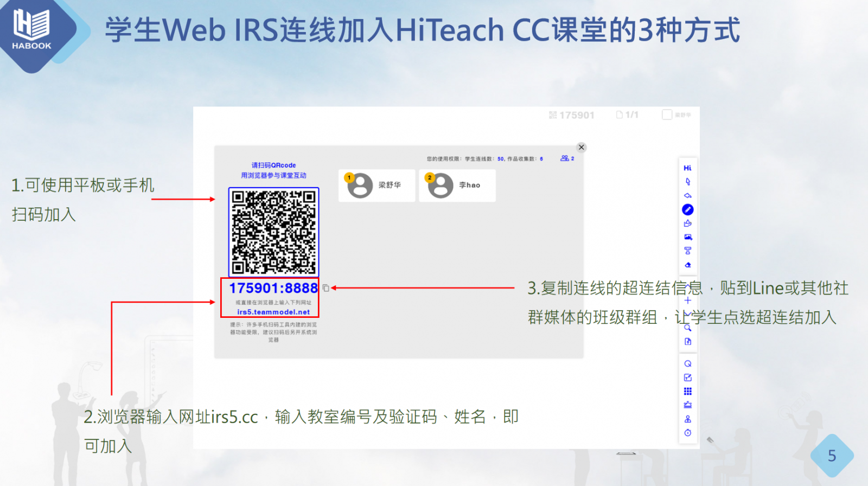Screen dimensions: 868x486
Task: Select the blue pen tool
Action: coord(687,209)
